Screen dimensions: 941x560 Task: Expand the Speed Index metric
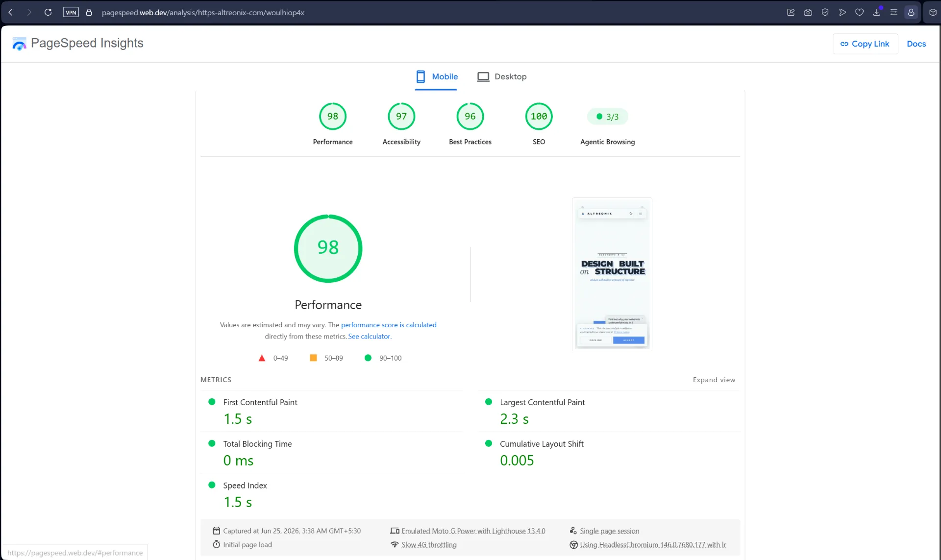coord(331,494)
